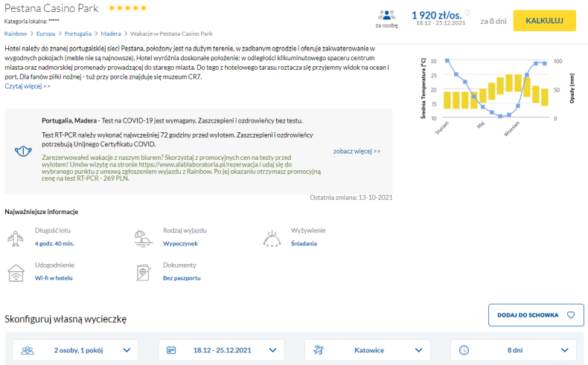Click the people icon above 'za osobę'

[386, 15]
